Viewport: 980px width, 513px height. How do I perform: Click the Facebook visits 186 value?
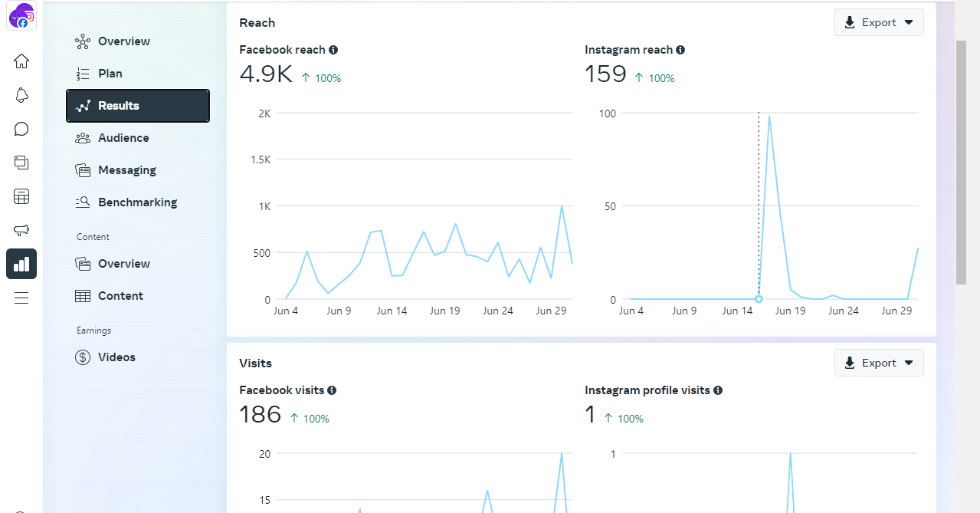[x=261, y=415]
